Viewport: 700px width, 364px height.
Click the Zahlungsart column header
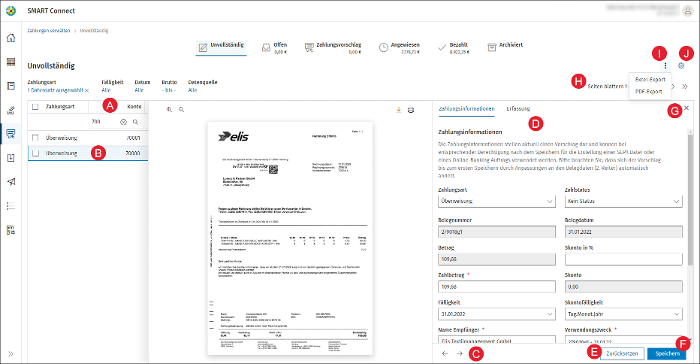pyautogui.click(x=60, y=107)
